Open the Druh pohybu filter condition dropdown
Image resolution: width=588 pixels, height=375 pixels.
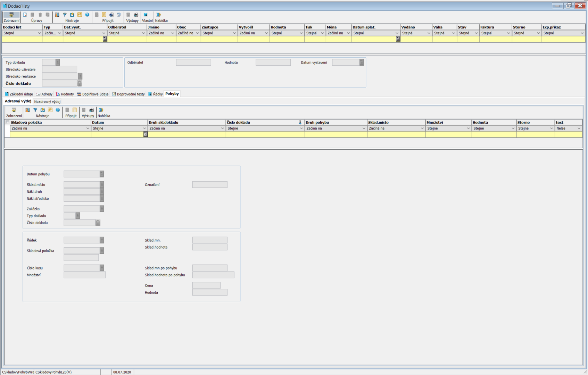pos(364,128)
